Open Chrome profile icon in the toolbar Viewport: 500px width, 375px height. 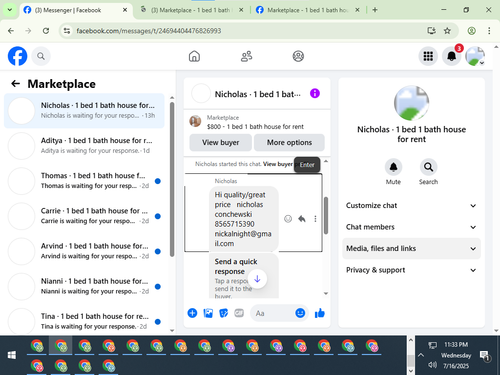coord(471,31)
